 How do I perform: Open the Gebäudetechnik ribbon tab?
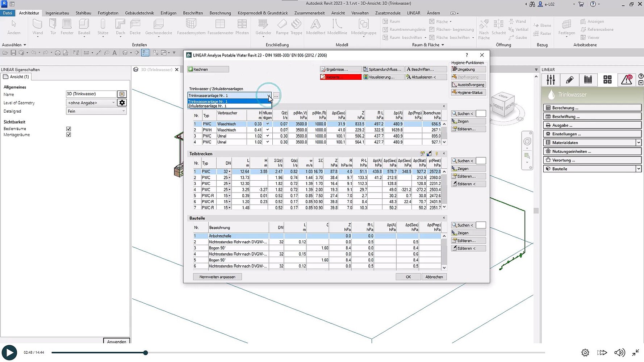pos(139,13)
